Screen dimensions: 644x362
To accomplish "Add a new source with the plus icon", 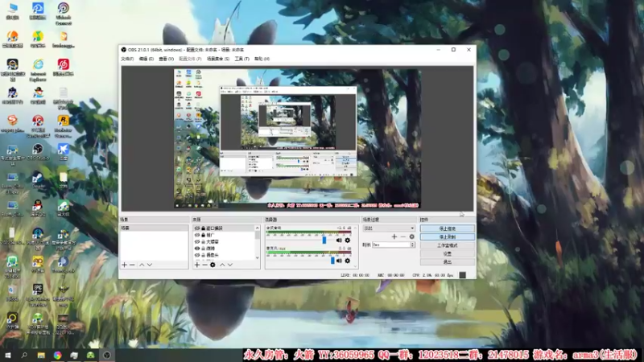I will click(x=197, y=265).
